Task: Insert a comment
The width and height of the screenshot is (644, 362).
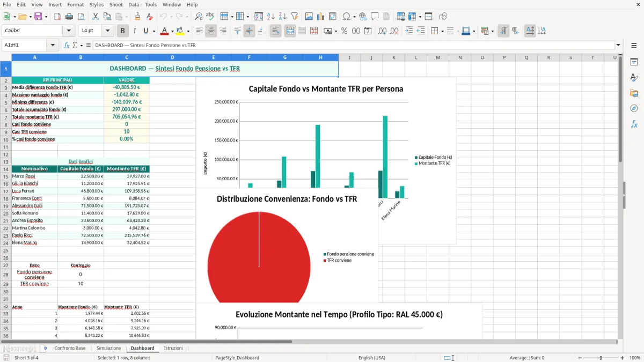Action: (x=375, y=17)
